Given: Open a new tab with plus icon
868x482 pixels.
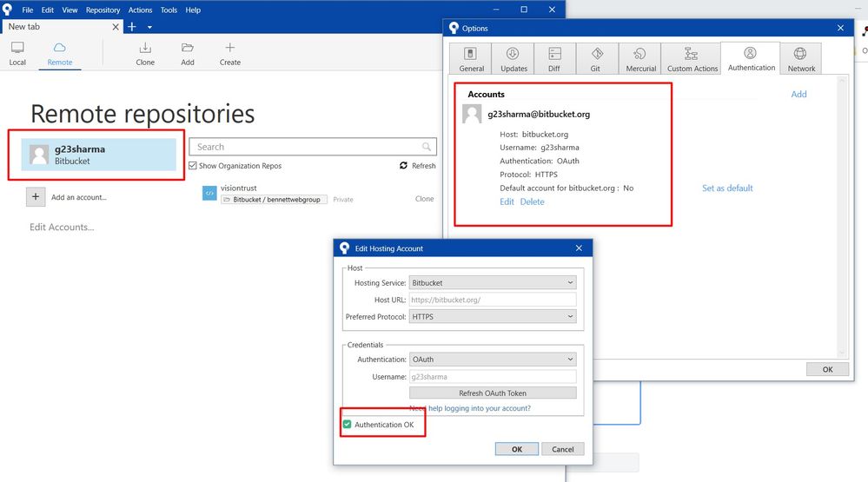Looking at the screenshot, I should [x=132, y=27].
